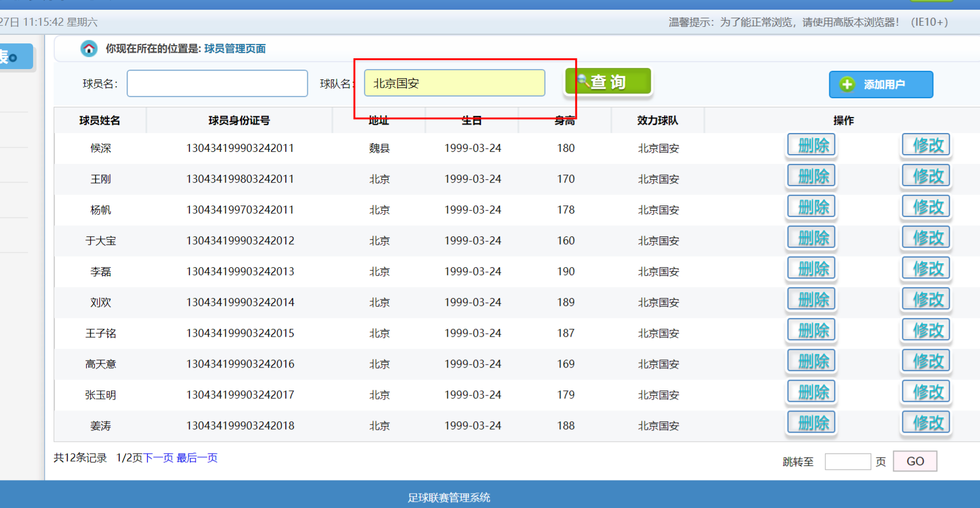Viewport: 980px width, 508px height.
Task: Click the 球员姓名 column header
Action: [x=100, y=120]
